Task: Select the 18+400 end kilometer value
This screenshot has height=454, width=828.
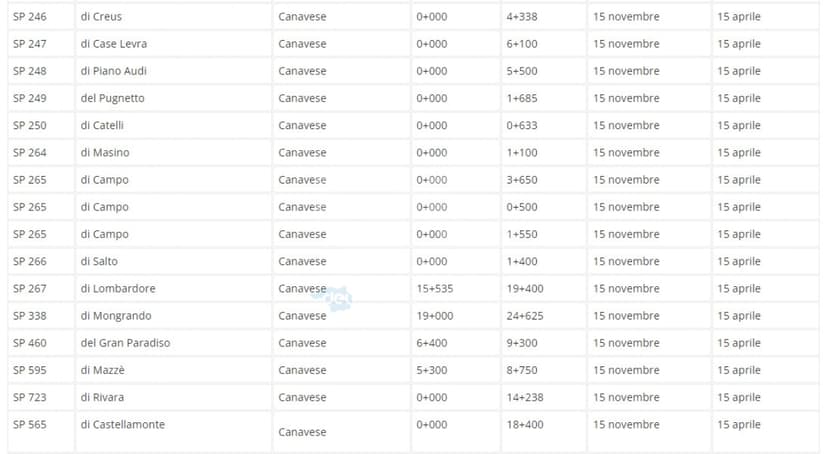Action: point(525,424)
